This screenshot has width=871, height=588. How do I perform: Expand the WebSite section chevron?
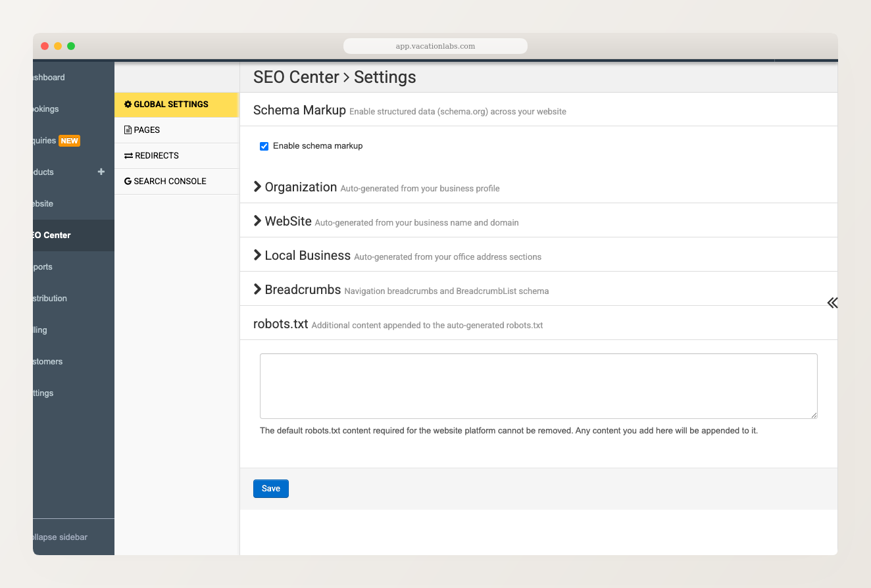(x=258, y=221)
